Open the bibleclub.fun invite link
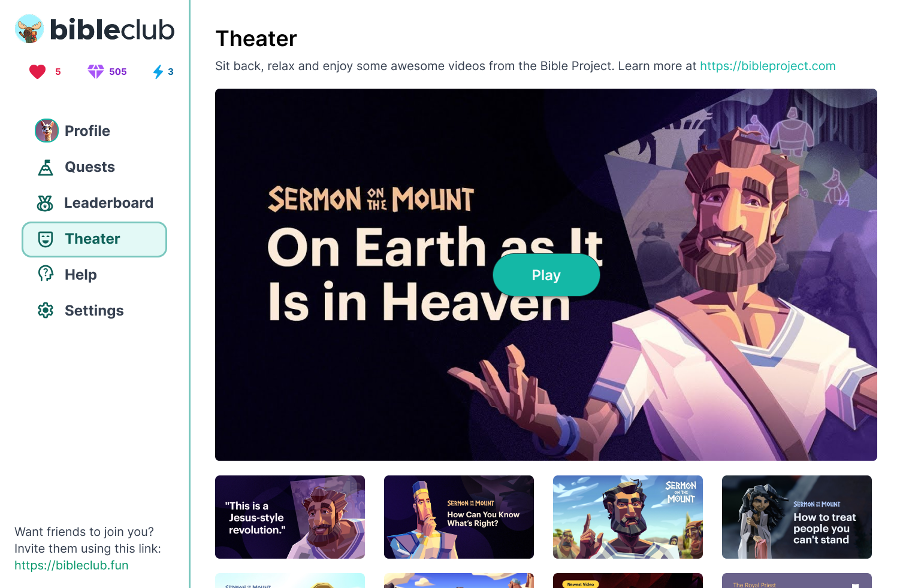Viewport: 906px width, 588px height. pos(71,565)
